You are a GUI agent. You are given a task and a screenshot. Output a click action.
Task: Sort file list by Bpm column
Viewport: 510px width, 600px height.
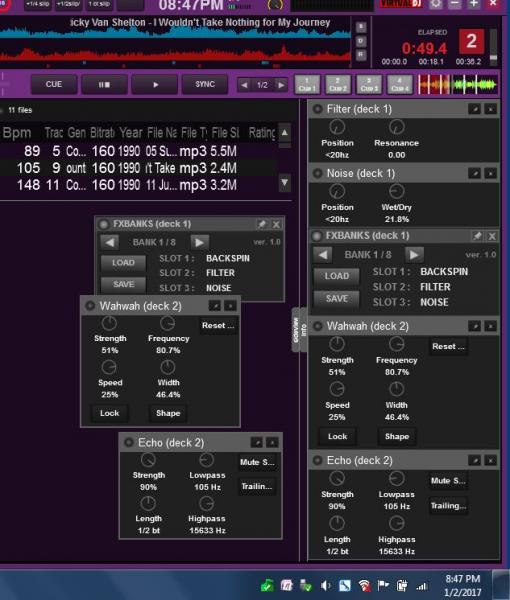pos(17,133)
